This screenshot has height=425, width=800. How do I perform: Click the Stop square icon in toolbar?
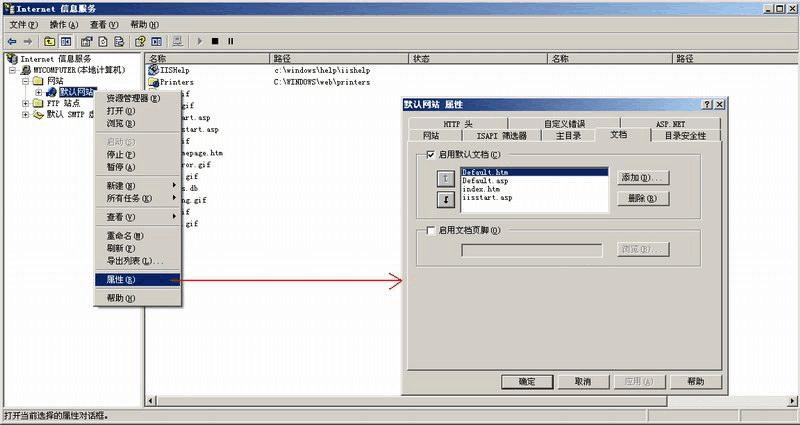pyautogui.click(x=215, y=41)
